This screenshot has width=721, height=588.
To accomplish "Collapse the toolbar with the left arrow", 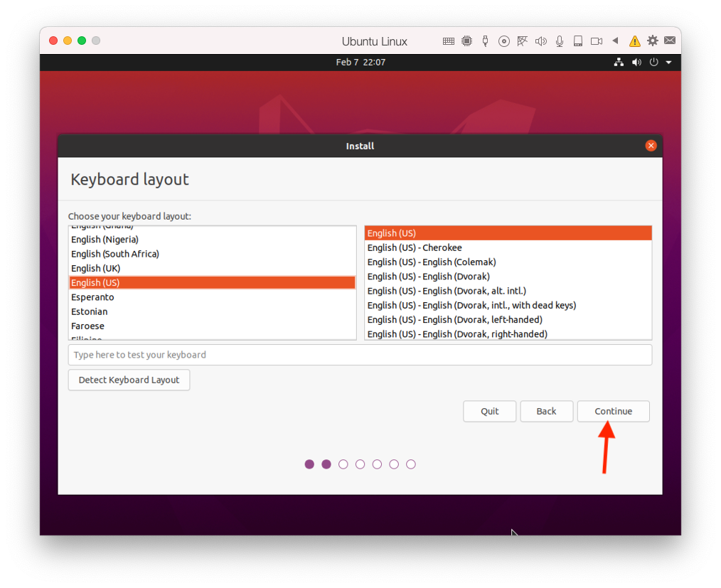I will pyautogui.click(x=616, y=41).
